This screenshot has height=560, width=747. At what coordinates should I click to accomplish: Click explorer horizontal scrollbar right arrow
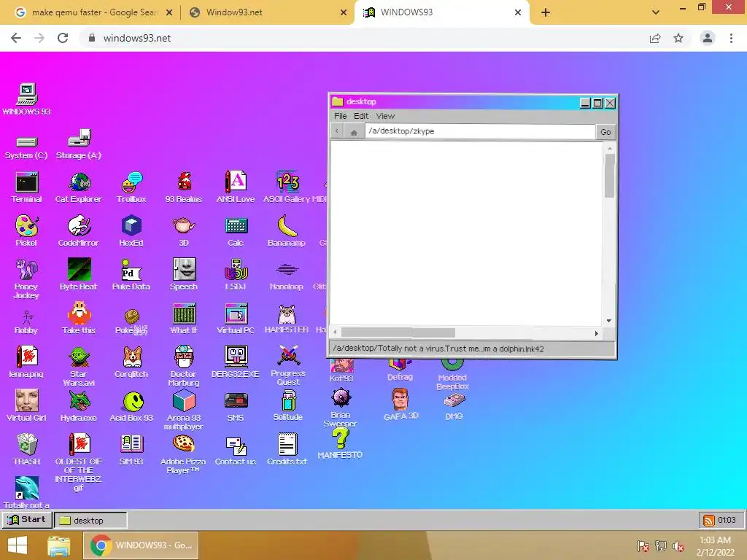(597, 333)
